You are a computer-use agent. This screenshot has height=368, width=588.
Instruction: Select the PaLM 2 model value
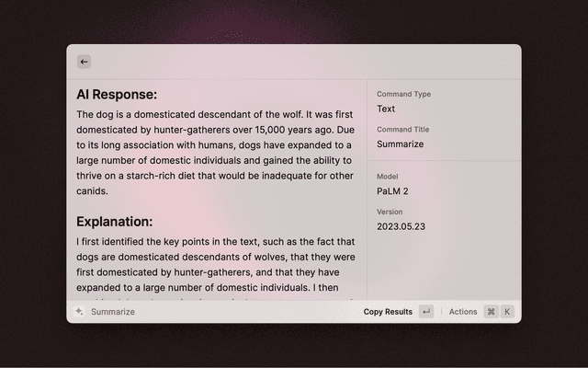tap(392, 191)
